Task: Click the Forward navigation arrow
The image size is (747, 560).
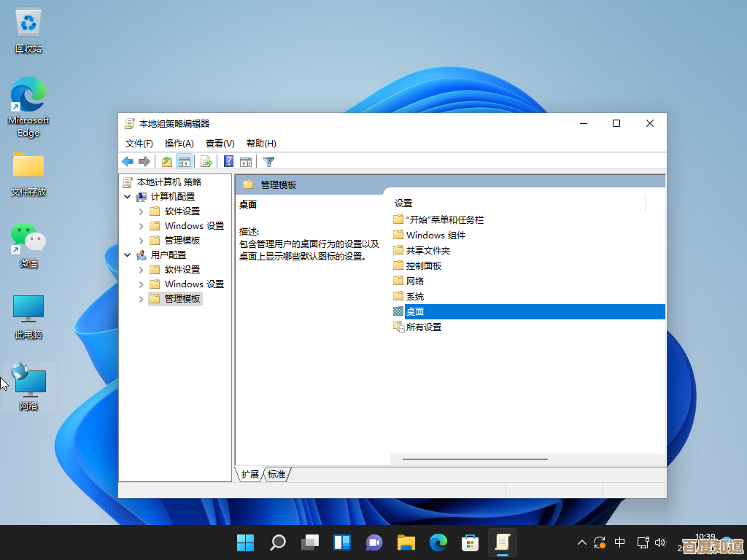Action: [144, 161]
